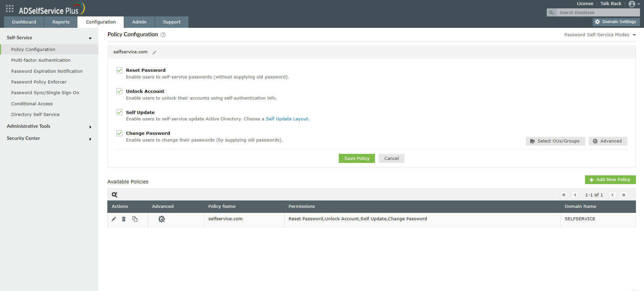The width and height of the screenshot is (644, 291).
Task: Copy the selfservice.com policy
Action: tap(135, 219)
